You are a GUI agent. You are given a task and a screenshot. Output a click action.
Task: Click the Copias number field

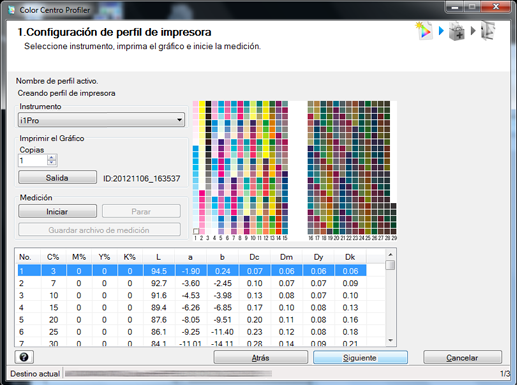(x=33, y=161)
